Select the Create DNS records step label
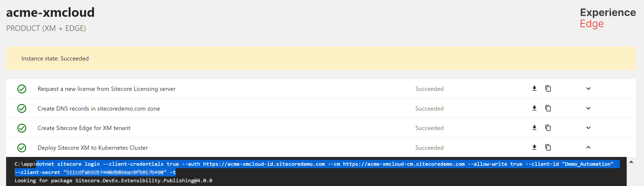Viewport: 644px width, 186px height. tap(99, 109)
